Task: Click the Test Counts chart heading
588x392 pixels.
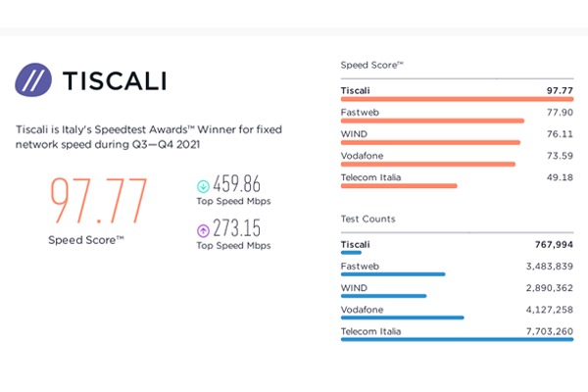Action: (367, 219)
